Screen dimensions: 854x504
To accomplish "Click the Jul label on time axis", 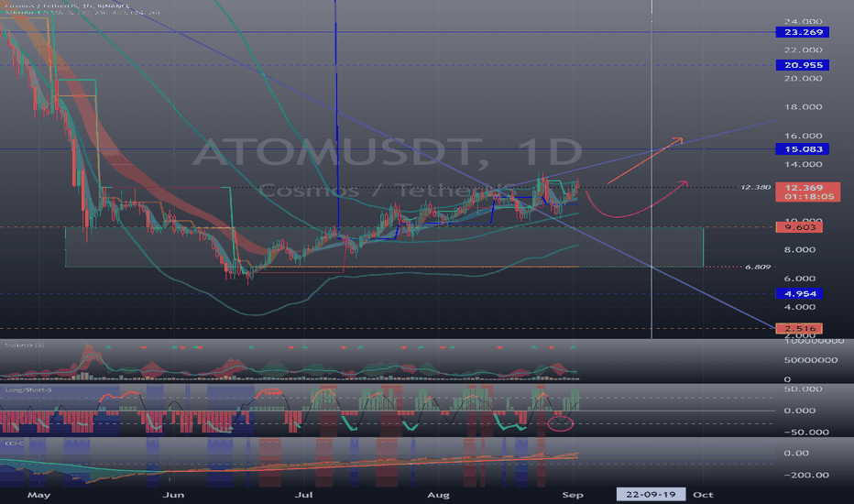I will pos(303,495).
